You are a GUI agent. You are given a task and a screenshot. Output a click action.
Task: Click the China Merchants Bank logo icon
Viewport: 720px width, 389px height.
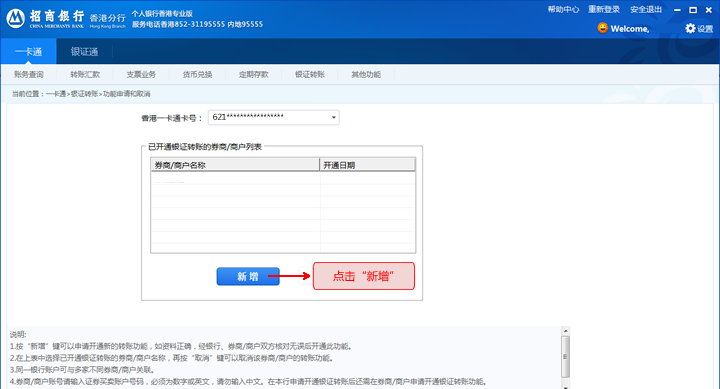coord(15,19)
